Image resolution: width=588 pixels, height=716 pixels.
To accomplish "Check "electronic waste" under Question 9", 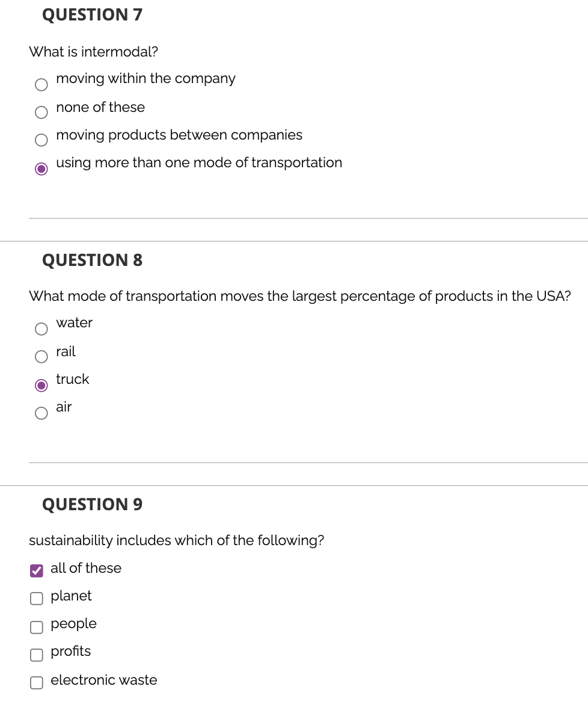I will pyautogui.click(x=36, y=682).
